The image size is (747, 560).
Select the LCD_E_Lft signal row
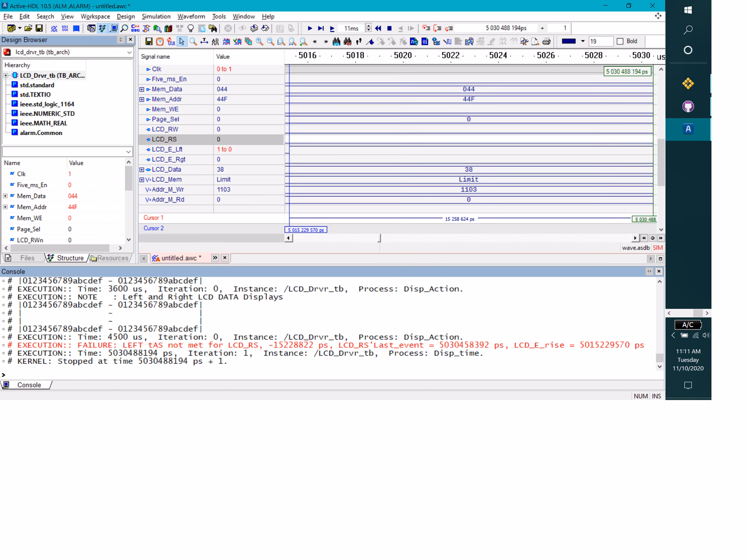(211, 149)
